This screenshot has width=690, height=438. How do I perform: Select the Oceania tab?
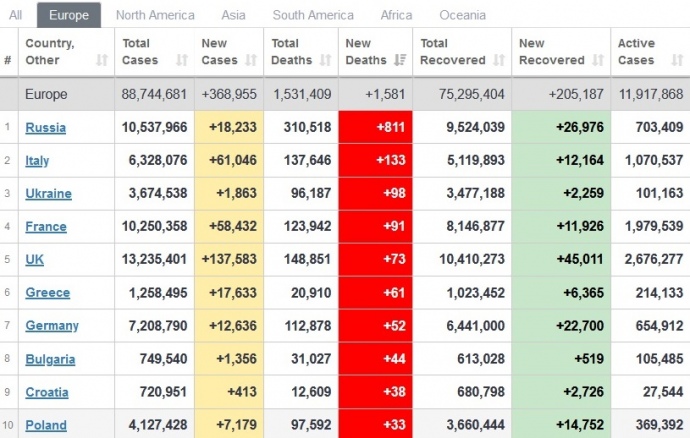(462, 15)
